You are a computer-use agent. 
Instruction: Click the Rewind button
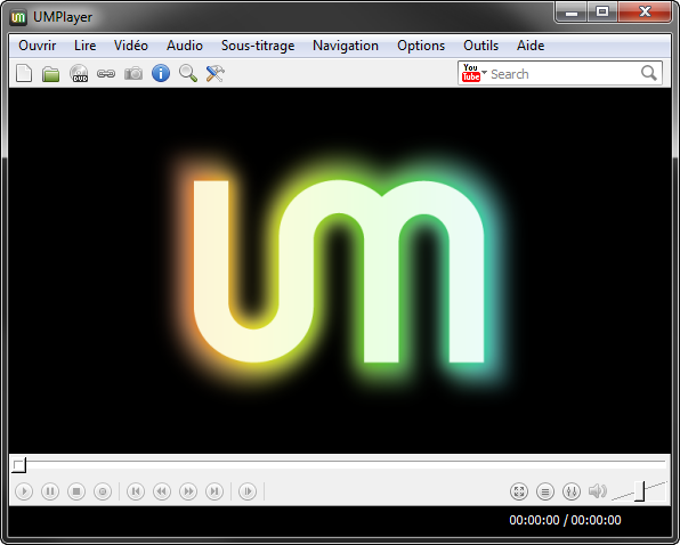tap(162, 491)
